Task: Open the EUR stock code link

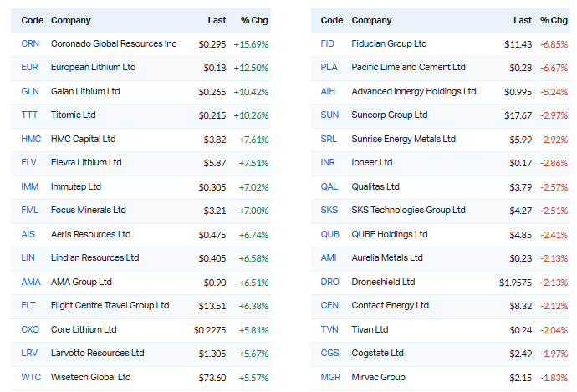Action: 30,68
